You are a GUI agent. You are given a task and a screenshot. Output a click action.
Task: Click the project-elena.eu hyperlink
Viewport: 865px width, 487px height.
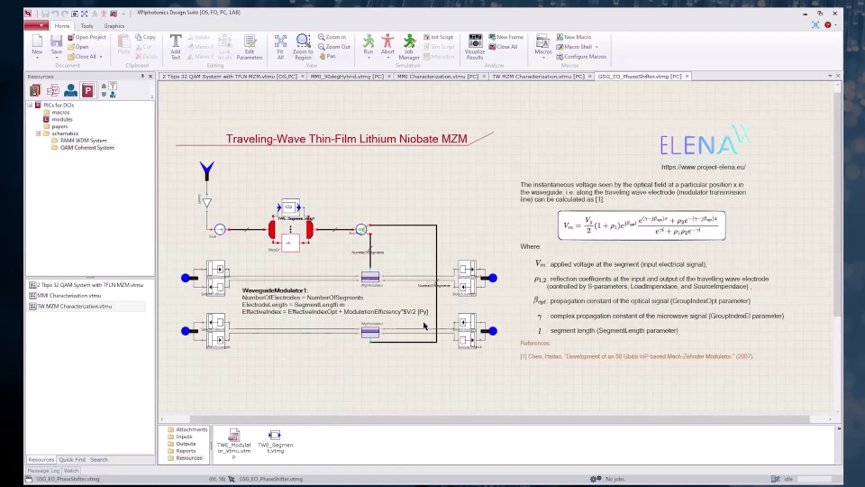[703, 167]
